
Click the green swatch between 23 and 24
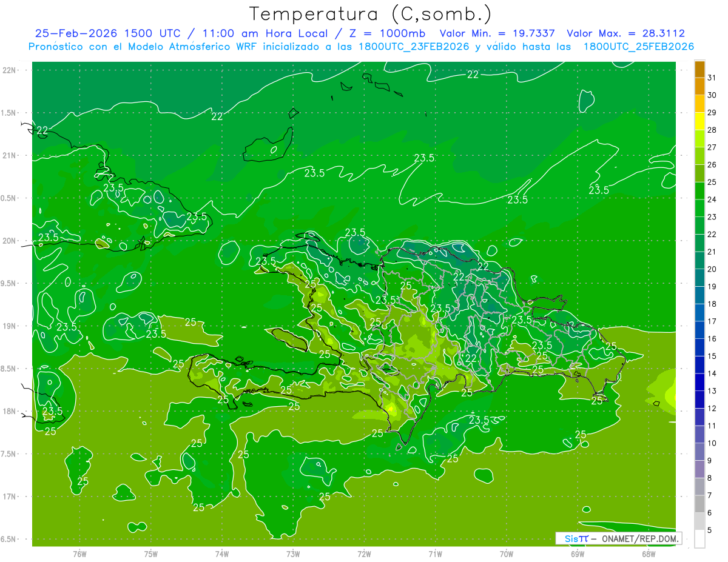click(699, 209)
